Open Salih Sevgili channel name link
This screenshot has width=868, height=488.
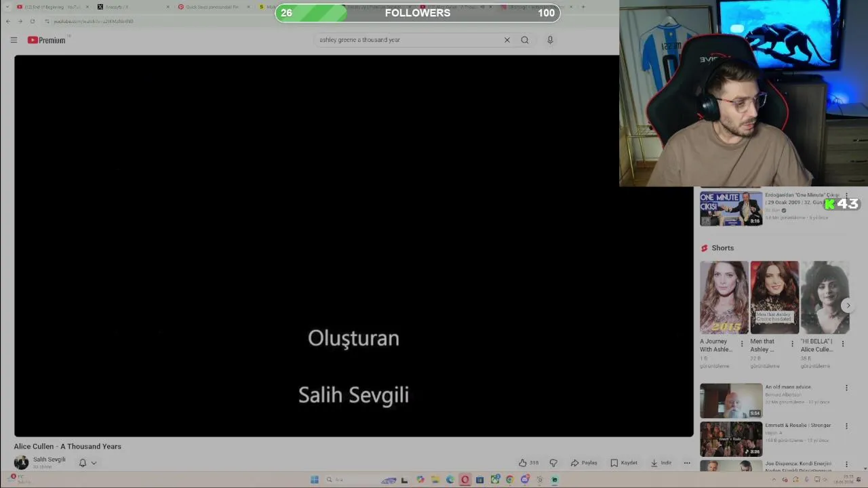(50, 460)
